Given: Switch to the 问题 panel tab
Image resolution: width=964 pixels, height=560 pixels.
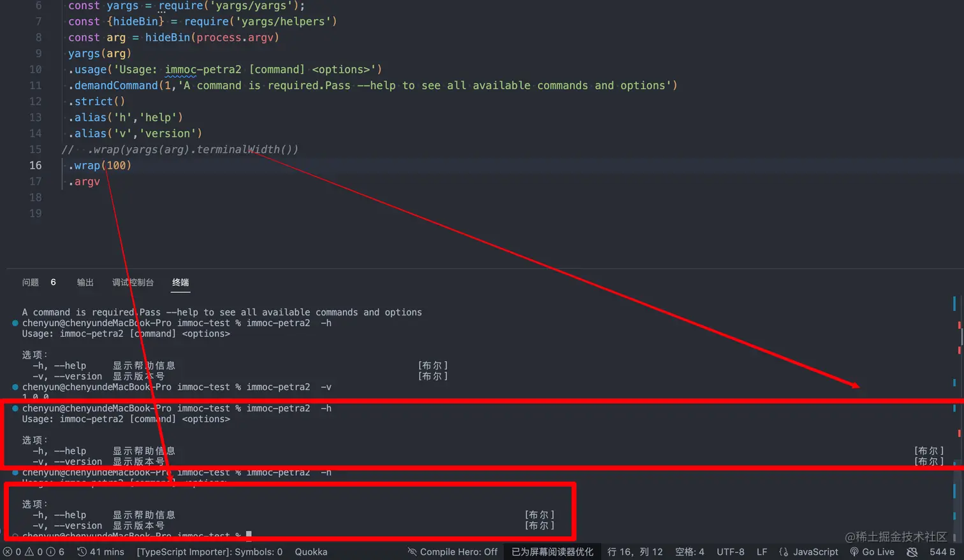Looking at the screenshot, I should click(31, 282).
